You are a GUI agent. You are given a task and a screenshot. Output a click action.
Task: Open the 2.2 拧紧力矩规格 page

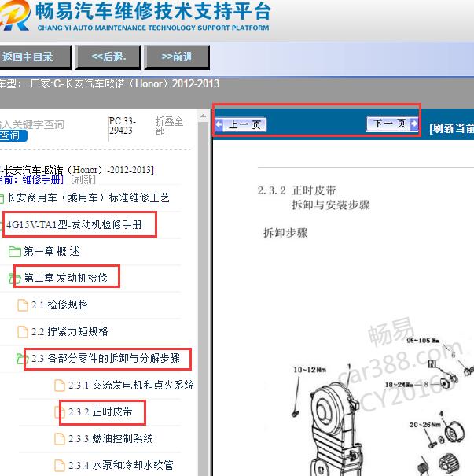70,331
